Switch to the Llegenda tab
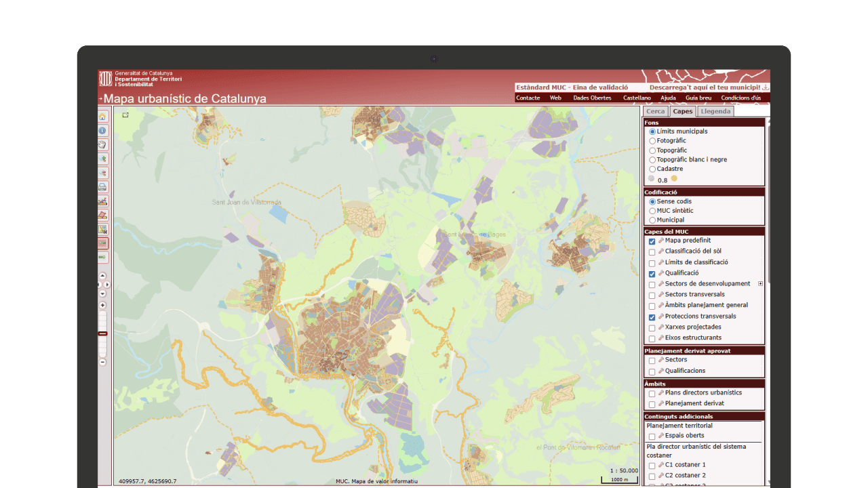This screenshot has width=868, height=488. click(715, 111)
